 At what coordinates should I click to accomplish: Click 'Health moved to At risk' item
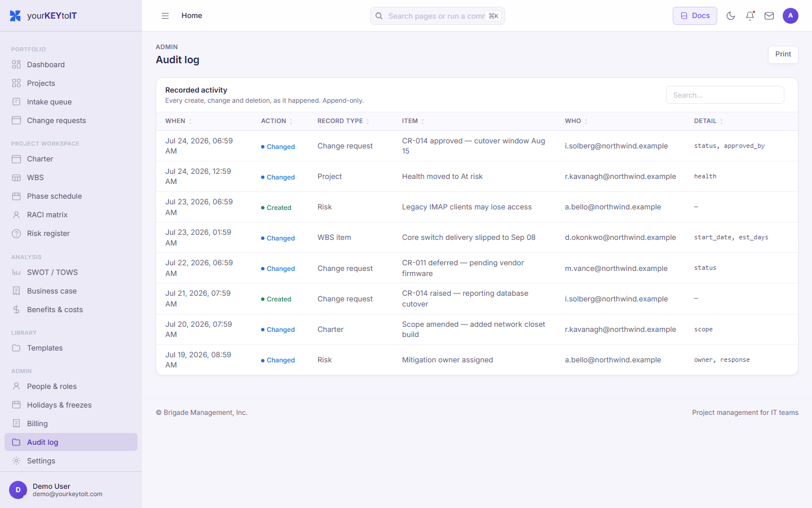(442, 177)
